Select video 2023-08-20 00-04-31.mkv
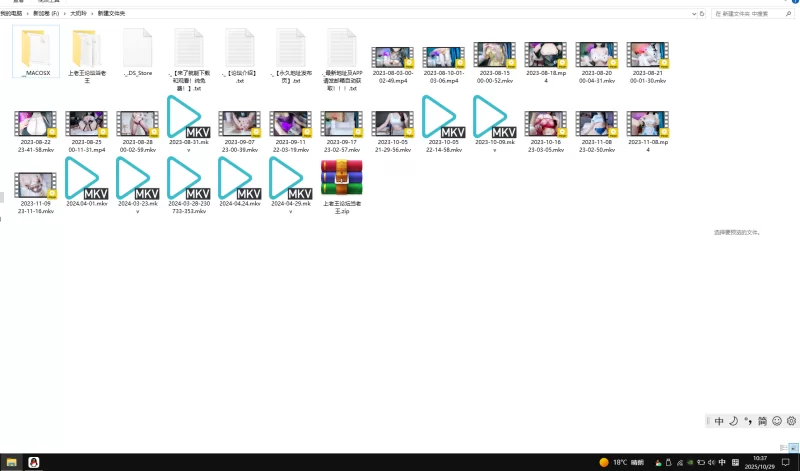This screenshot has width=800, height=471. tap(597, 62)
